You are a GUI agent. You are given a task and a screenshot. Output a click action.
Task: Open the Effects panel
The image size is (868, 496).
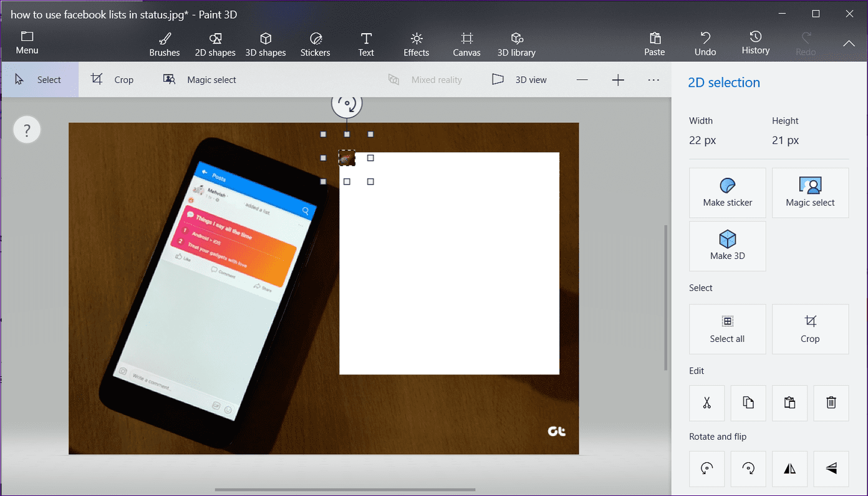point(417,44)
